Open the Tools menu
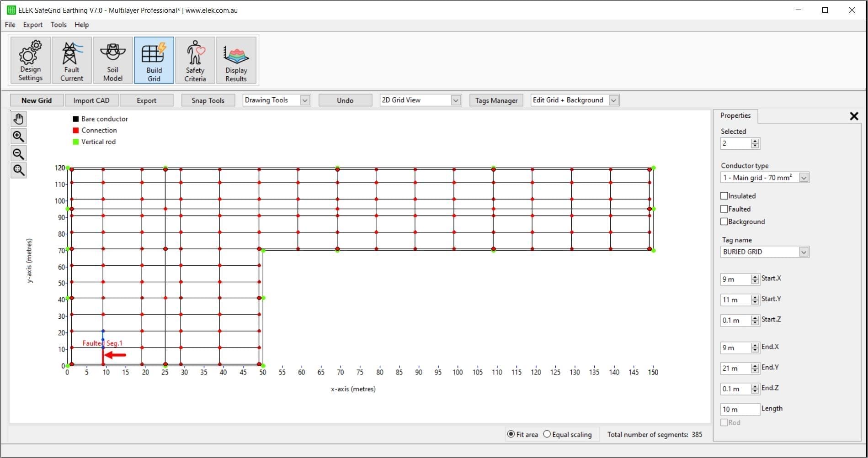The width and height of the screenshot is (868, 458). coord(58,25)
